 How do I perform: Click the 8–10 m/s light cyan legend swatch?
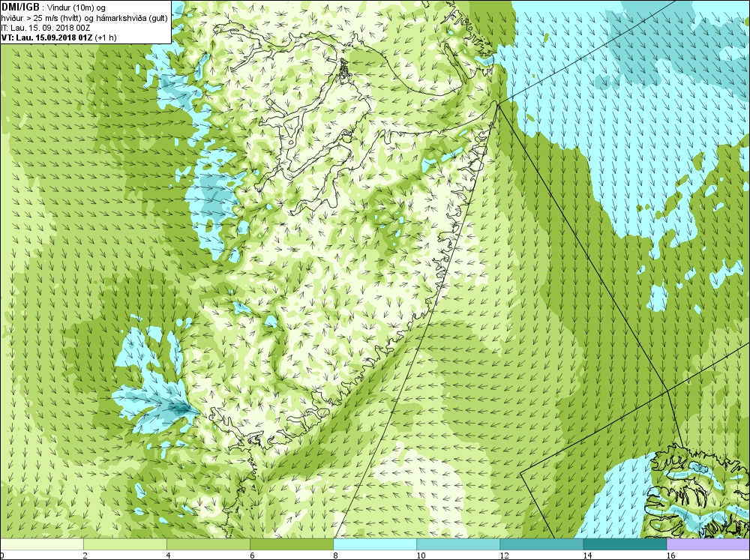tap(375, 544)
